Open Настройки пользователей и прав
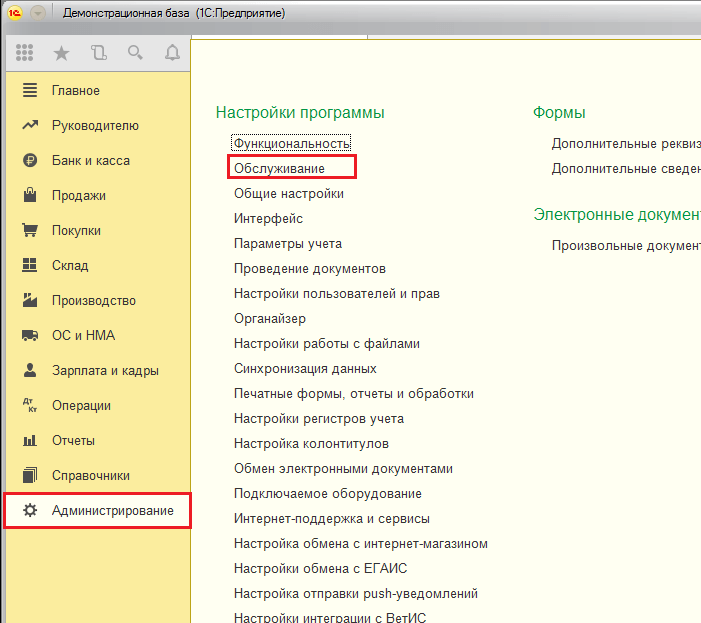The height and width of the screenshot is (623, 701). 337,294
